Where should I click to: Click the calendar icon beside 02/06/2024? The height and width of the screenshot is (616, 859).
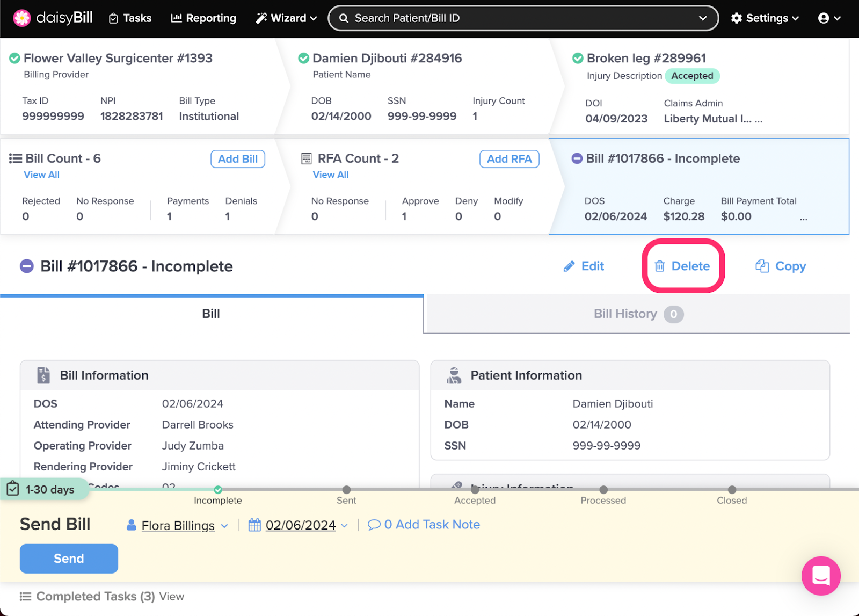coord(254,525)
